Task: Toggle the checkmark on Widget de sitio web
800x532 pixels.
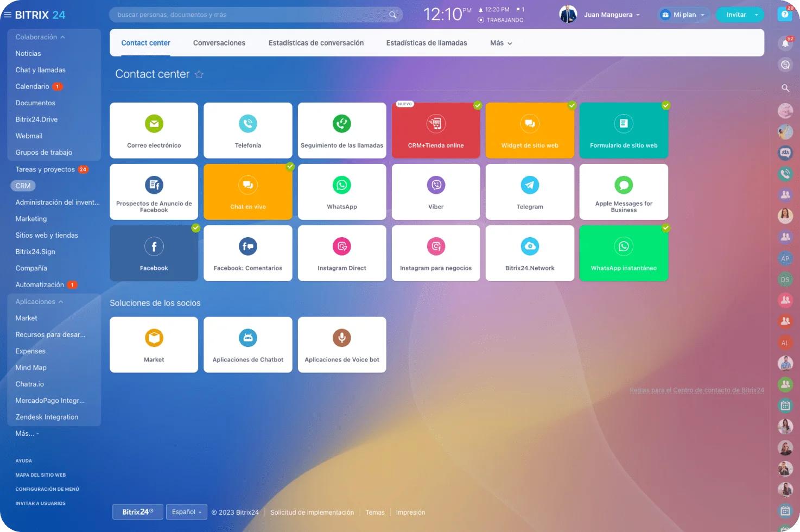Action: tap(572, 106)
